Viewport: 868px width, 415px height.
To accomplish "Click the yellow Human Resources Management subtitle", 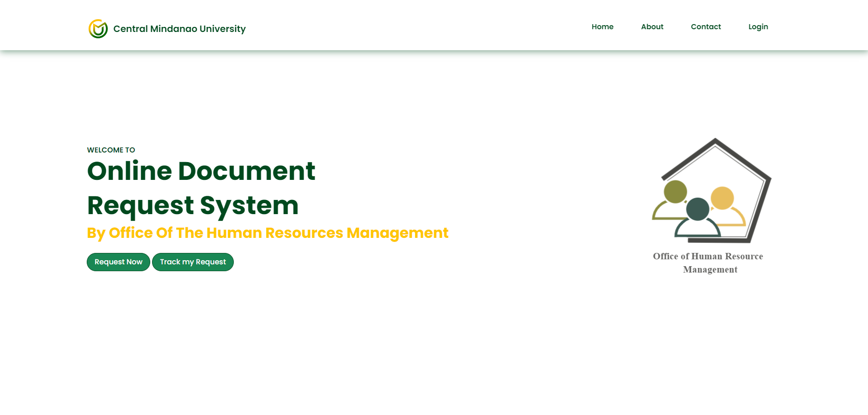I will (267, 233).
